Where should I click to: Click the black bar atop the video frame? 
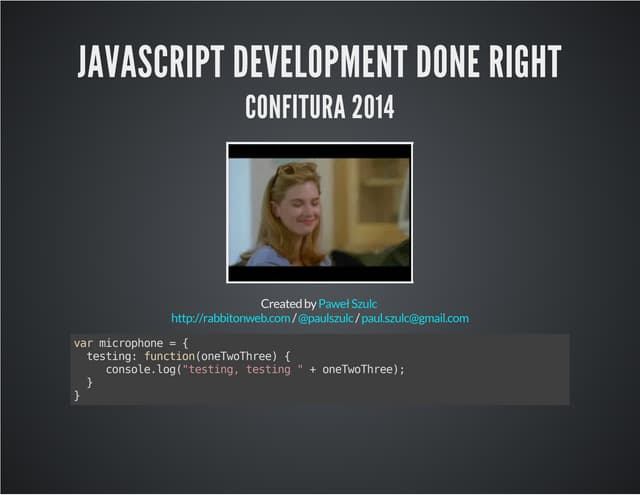pos(319,151)
